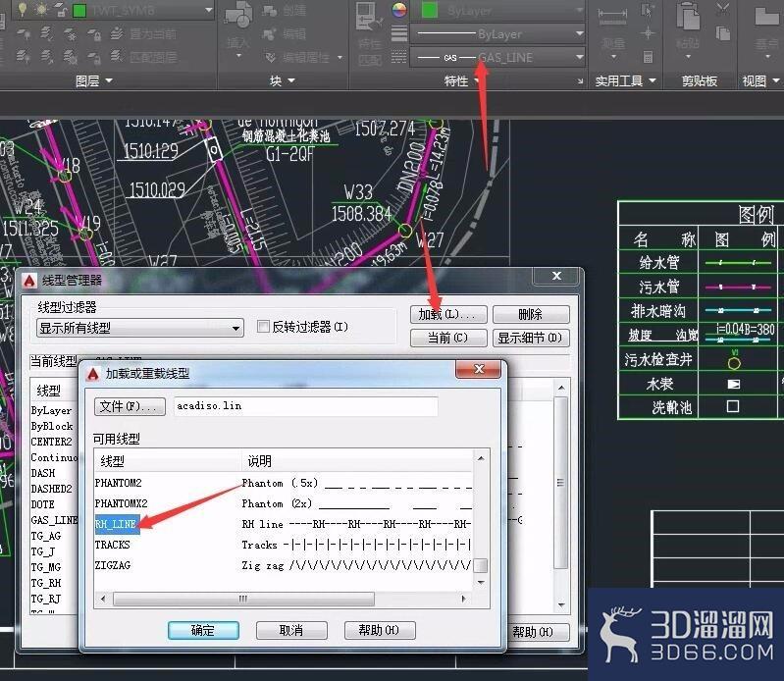Click the 显示细节(D) button
Viewport: 784px width, 681px height.
pos(531,338)
